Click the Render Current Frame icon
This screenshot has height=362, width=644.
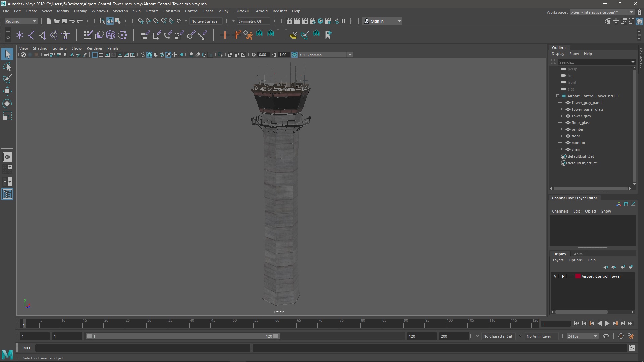click(x=297, y=21)
